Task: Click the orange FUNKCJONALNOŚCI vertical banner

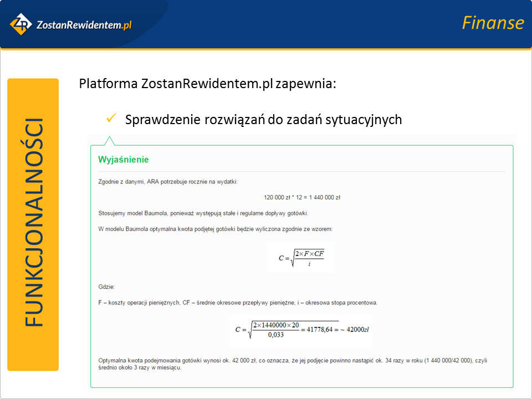Action: tap(33, 224)
